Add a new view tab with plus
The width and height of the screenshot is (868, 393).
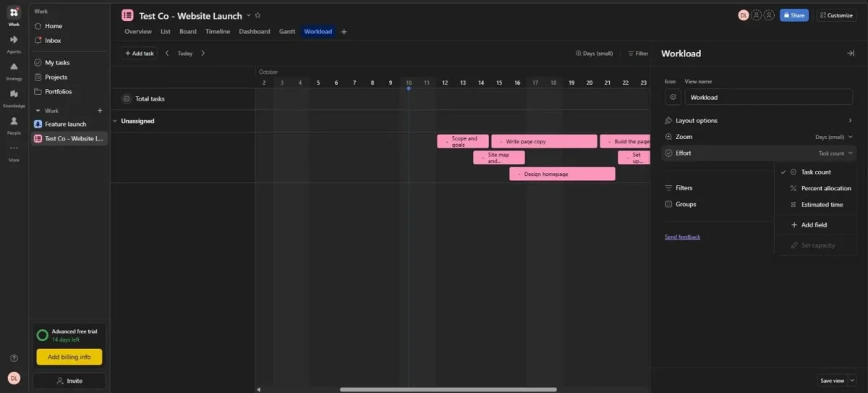[344, 32]
